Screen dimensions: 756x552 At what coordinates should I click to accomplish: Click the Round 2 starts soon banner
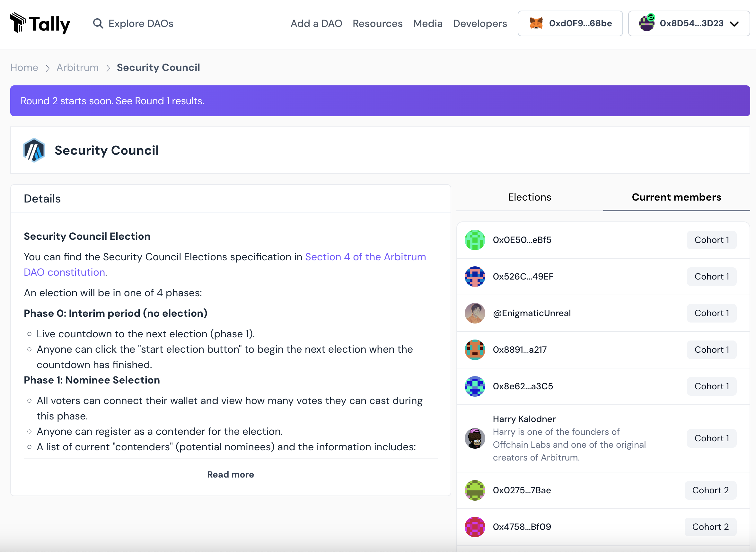point(380,101)
